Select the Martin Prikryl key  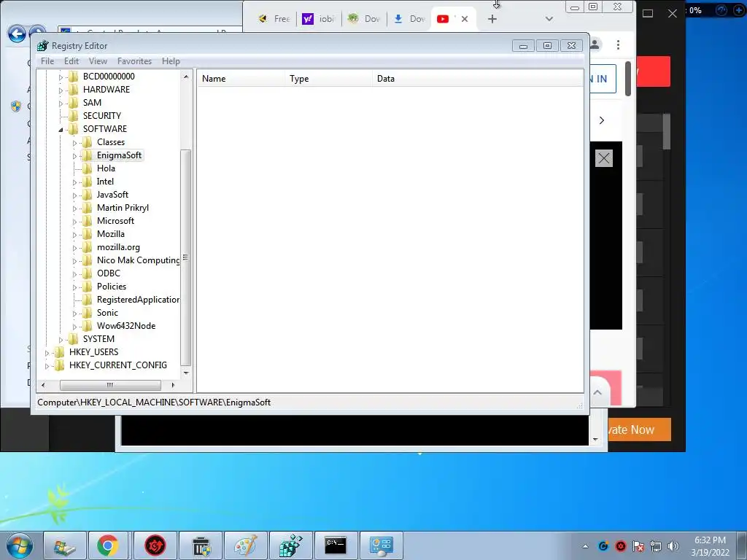coord(123,208)
